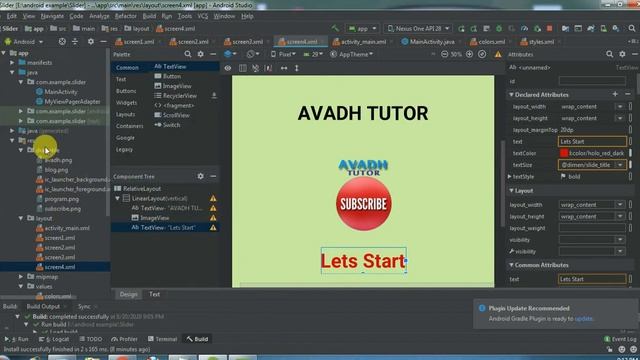Screen dimensions: 640x360
Task: Click the vertical expand arrow icon in designer
Action: 297,68
